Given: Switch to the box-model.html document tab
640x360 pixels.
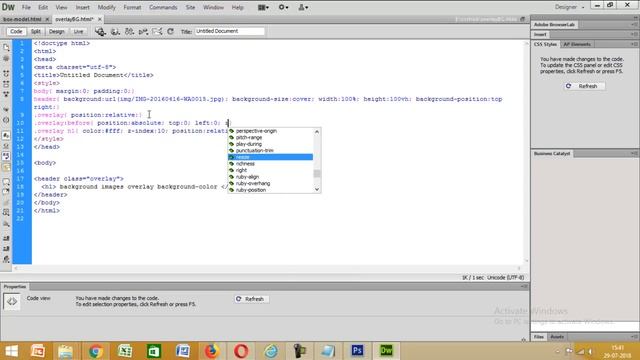Looking at the screenshot, I should [x=22, y=19].
